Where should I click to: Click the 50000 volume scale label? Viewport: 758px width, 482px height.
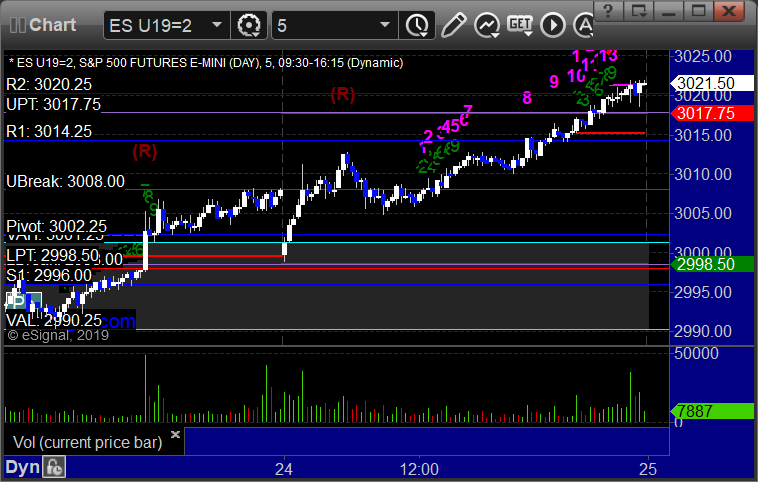(x=697, y=353)
